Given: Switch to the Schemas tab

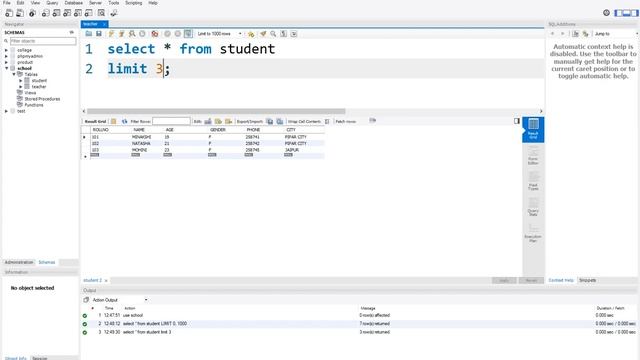Looking at the screenshot, I should (x=47, y=262).
